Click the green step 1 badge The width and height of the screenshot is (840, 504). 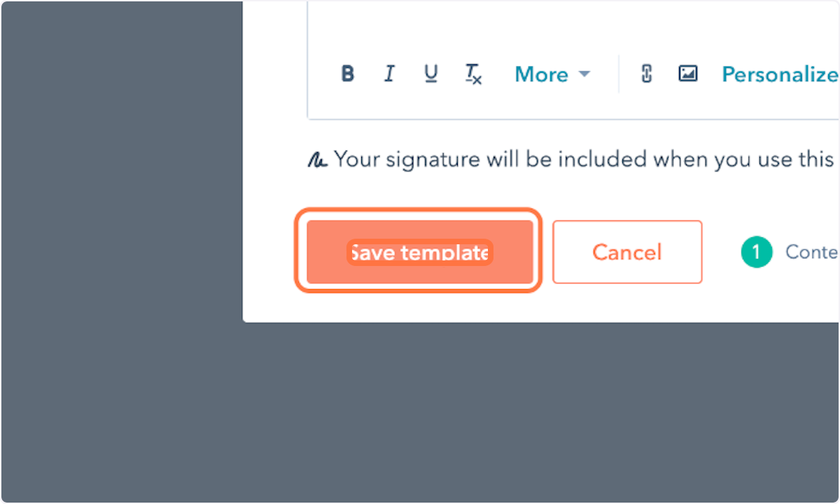tap(756, 252)
